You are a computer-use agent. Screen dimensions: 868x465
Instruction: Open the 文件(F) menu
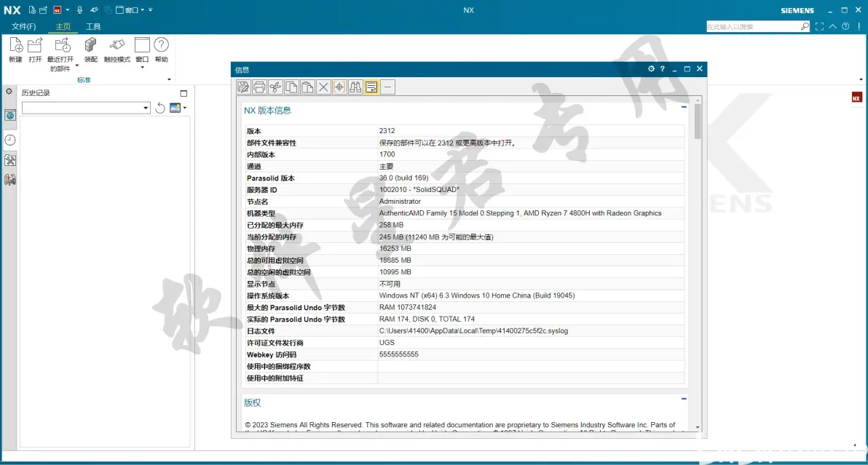24,26
